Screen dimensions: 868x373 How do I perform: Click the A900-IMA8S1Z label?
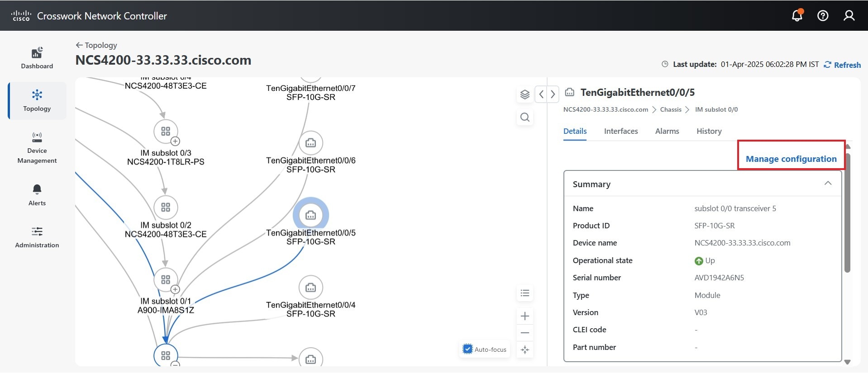166,310
